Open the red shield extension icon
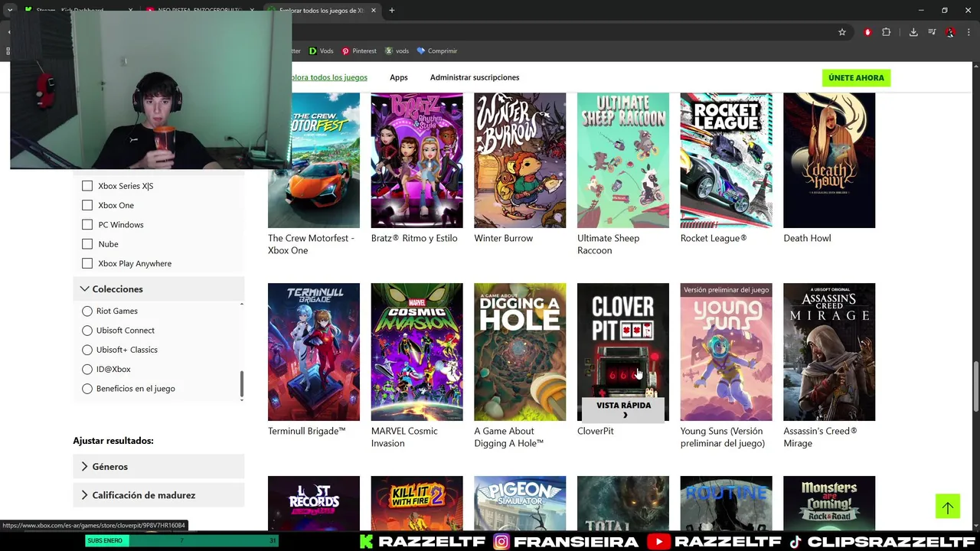 tap(867, 32)
